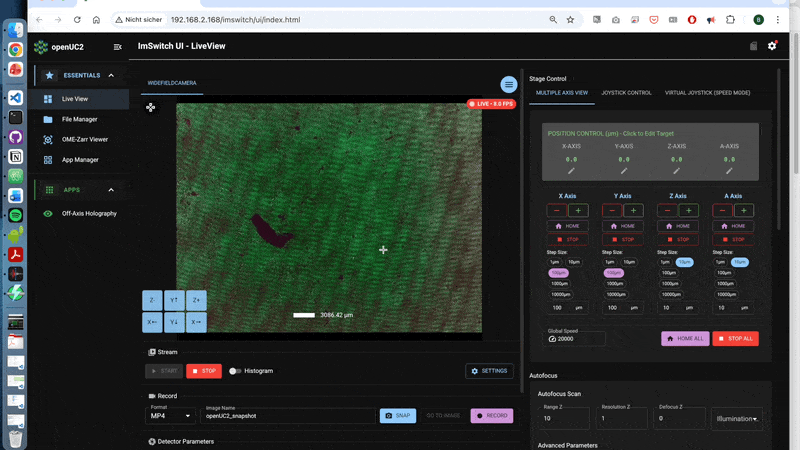The image size is (800, 450).
Task: Open Off-Axis Holography app
Action: tap(89, 213)
